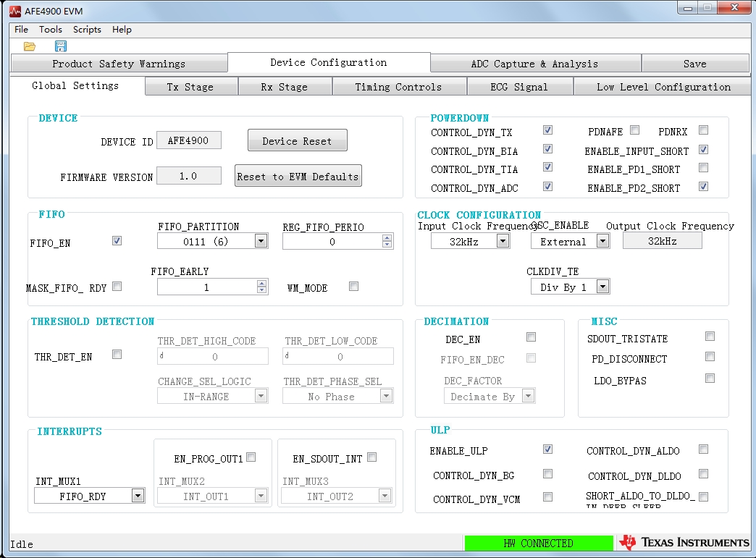
Task: Open the Tools menu
Action: 51,30
